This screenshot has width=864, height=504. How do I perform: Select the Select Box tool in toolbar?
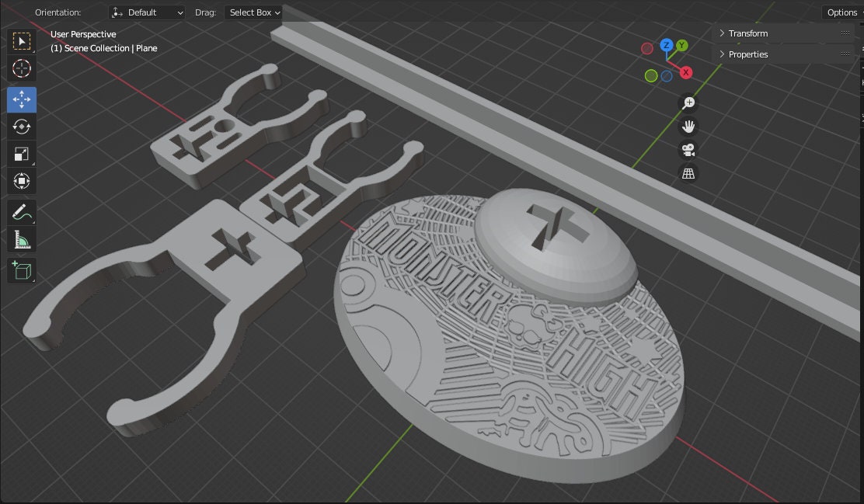click(22, 41)
